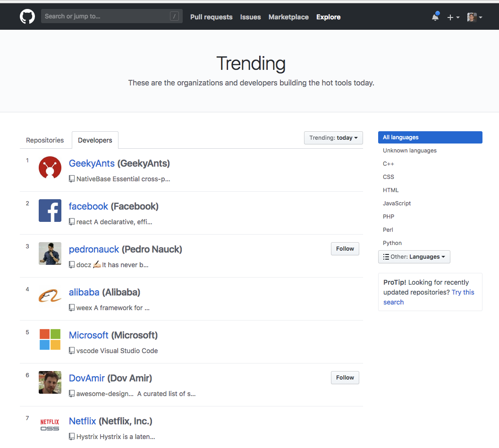Filter trending by CSS
Image resolution: width=499 pixels, height=448 pixels.
[x=388, y=177]
